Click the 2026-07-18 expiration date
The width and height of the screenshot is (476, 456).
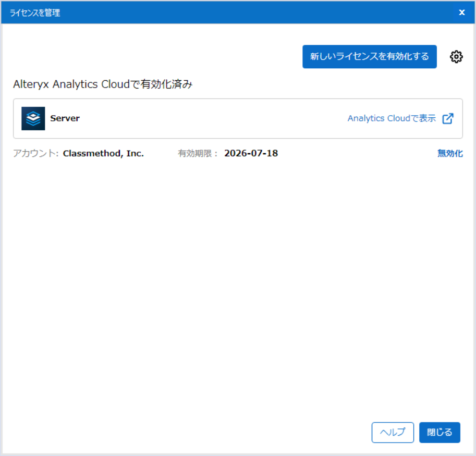[251, 153]
